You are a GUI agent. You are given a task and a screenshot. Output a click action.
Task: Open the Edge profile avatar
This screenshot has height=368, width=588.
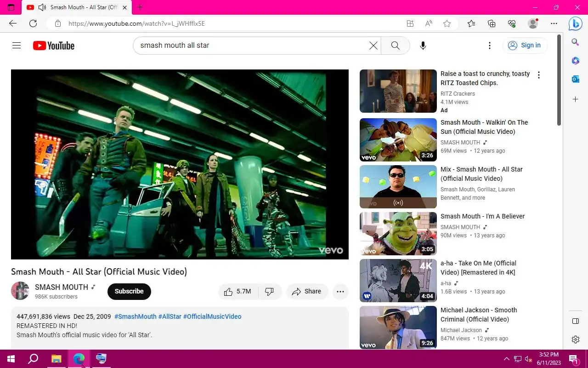533,23
